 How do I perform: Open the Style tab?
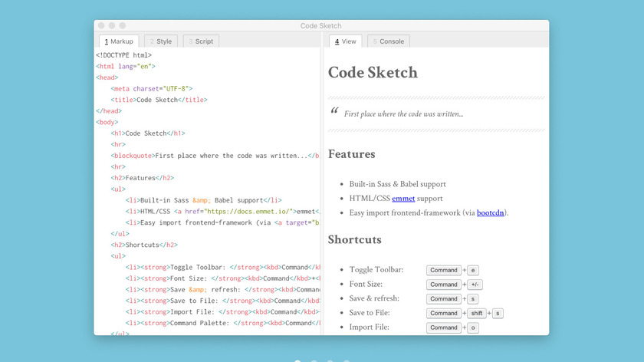pyautogui.click(x=161, y=41)
